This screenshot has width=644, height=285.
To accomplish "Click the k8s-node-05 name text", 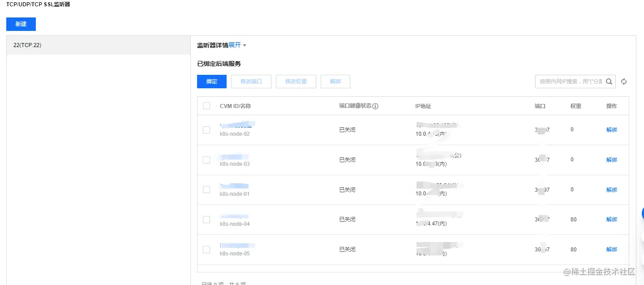I will pyautogui.click(x=235, y=254).
